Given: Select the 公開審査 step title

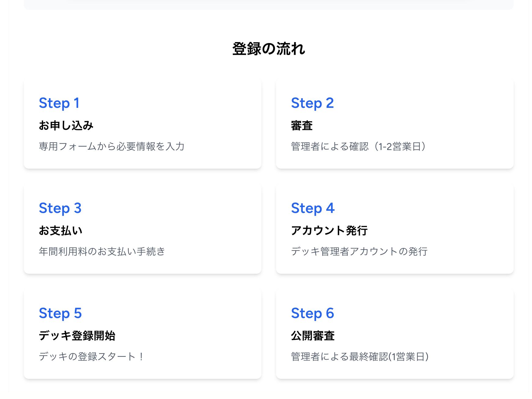Looking at the screenshot, I should pyautogui.click(x=313, y=336).
